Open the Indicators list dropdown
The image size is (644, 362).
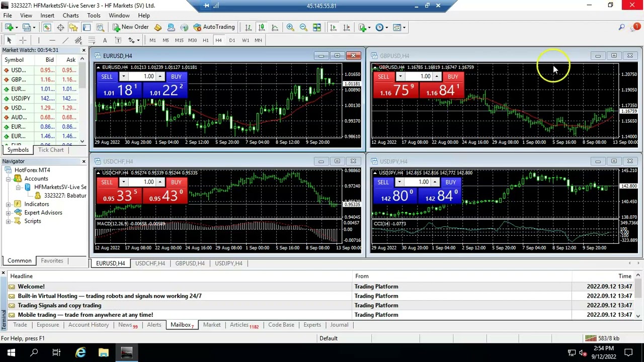pos(364,27)
